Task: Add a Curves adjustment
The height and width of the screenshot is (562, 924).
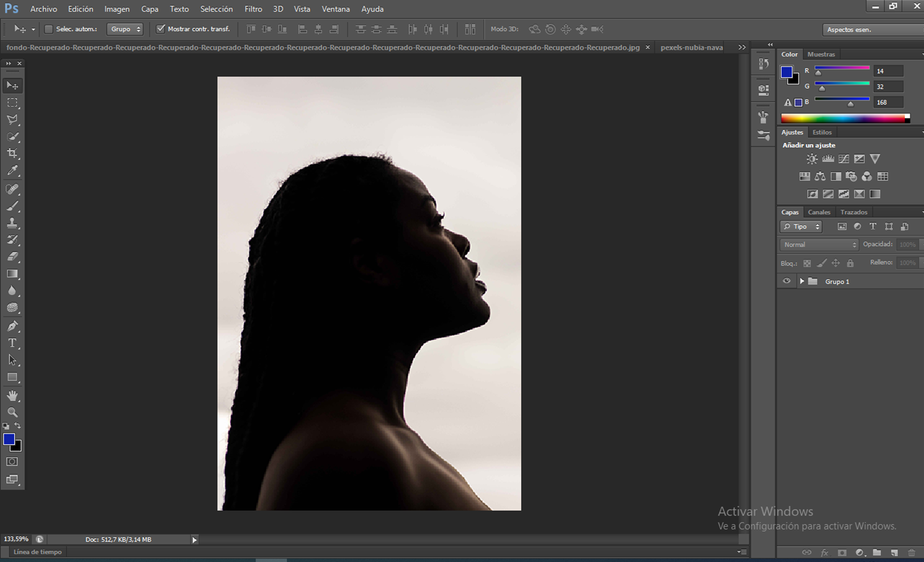Action: click(843, 159)
